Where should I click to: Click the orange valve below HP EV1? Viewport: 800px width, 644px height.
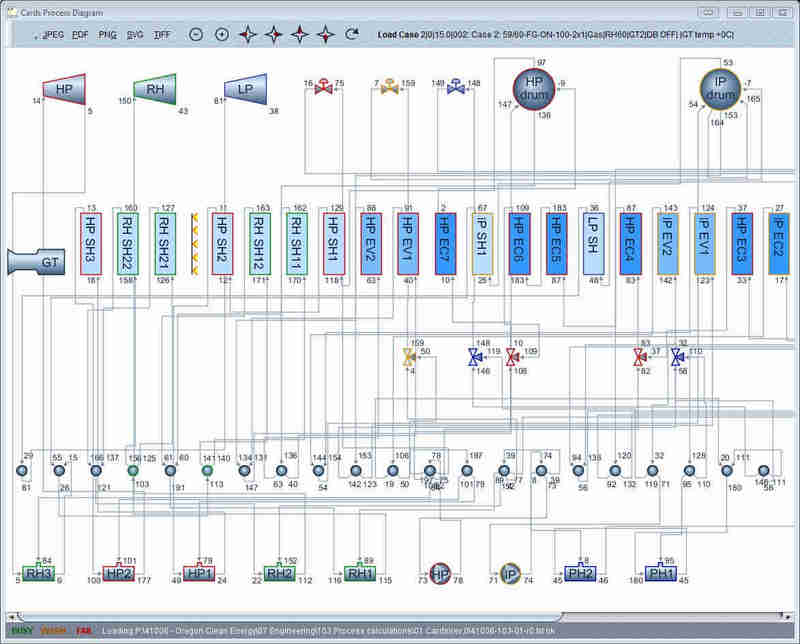click(409, 357)
